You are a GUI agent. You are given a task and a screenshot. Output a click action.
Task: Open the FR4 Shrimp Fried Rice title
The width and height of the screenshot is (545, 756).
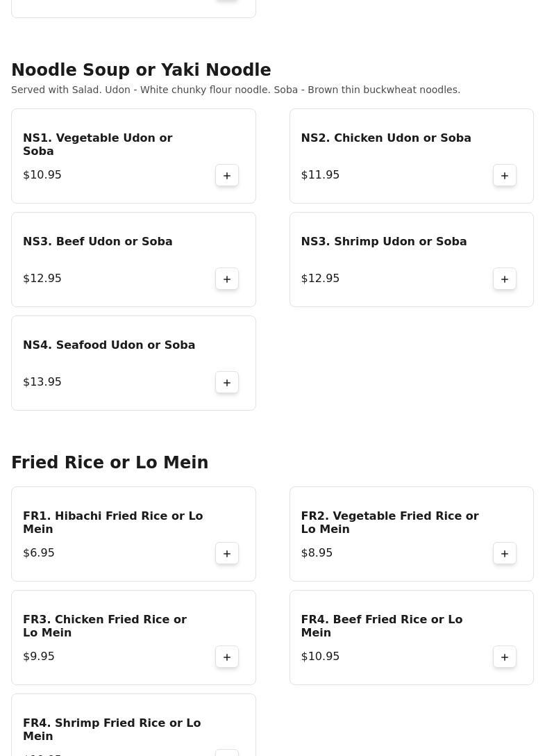coord(112,730)
